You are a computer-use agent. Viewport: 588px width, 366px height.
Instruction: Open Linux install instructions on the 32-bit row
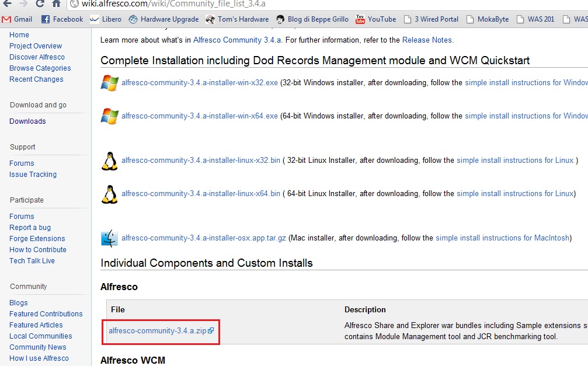click(515, 160)
